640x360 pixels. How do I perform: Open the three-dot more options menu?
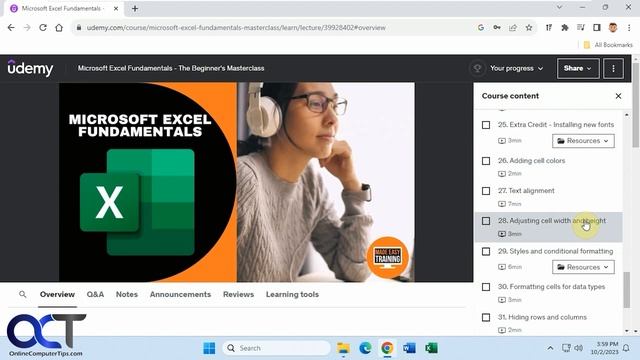(x=613, y=68)
